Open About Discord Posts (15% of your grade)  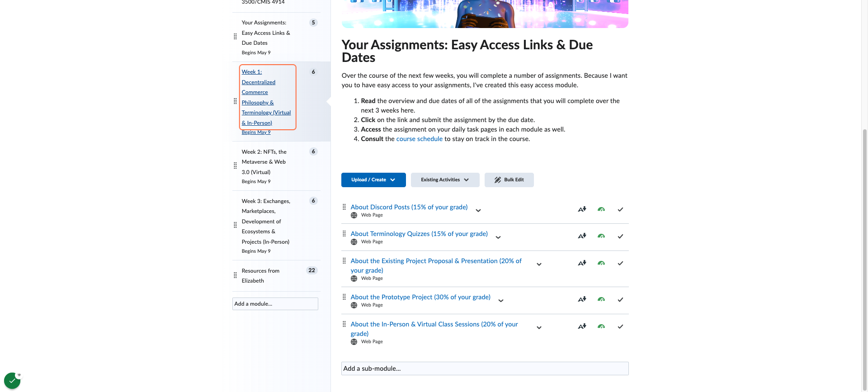(x=409, y=207)
